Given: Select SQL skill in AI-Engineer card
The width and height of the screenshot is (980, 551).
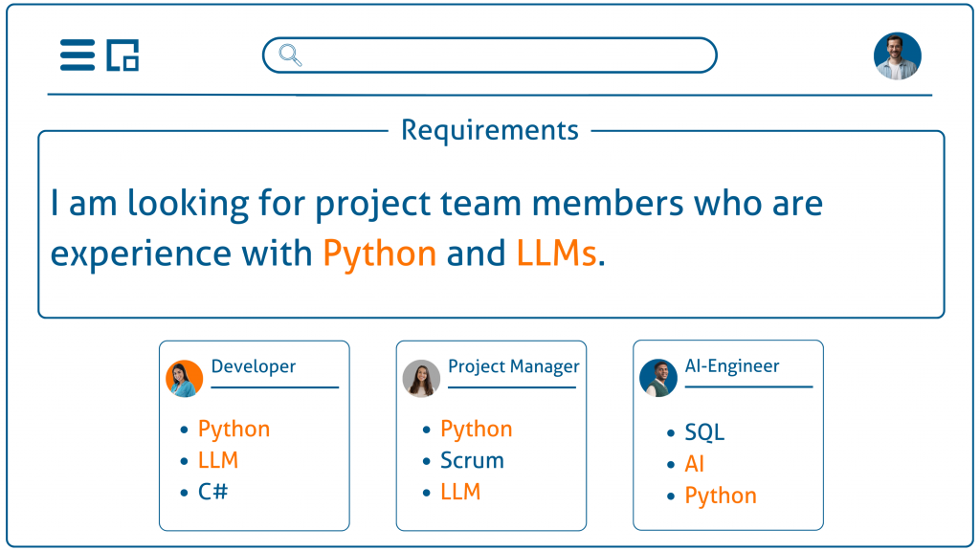Looking at the screenshot, I should pos(704,432).
